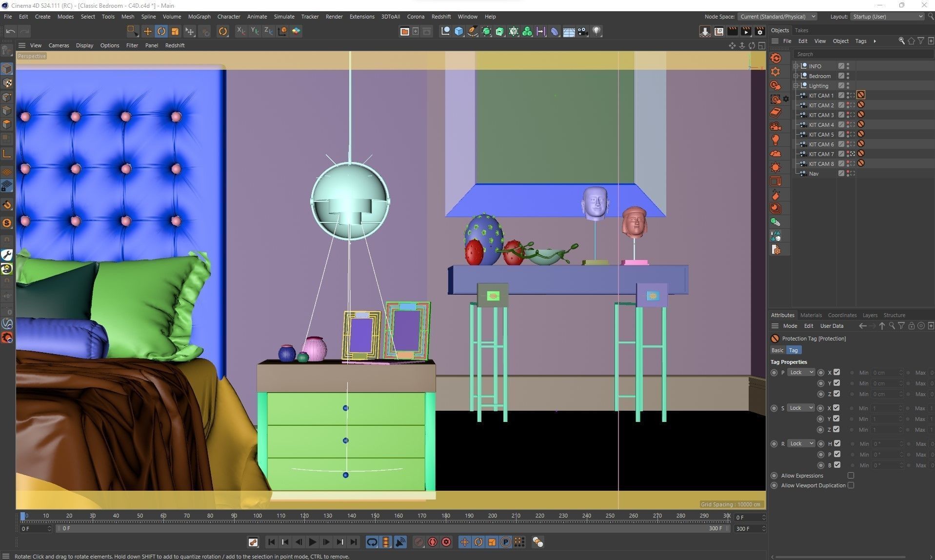Screen dimensions: 935x560
Task: Uncheck Rotation H lock checkbox
Action: (x=837, y=443)
